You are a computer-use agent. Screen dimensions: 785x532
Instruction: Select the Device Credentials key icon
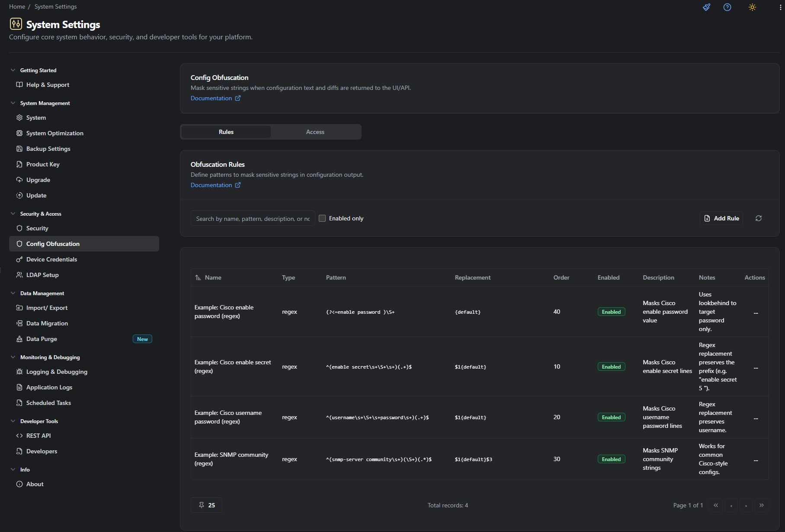tap(19, 259)
